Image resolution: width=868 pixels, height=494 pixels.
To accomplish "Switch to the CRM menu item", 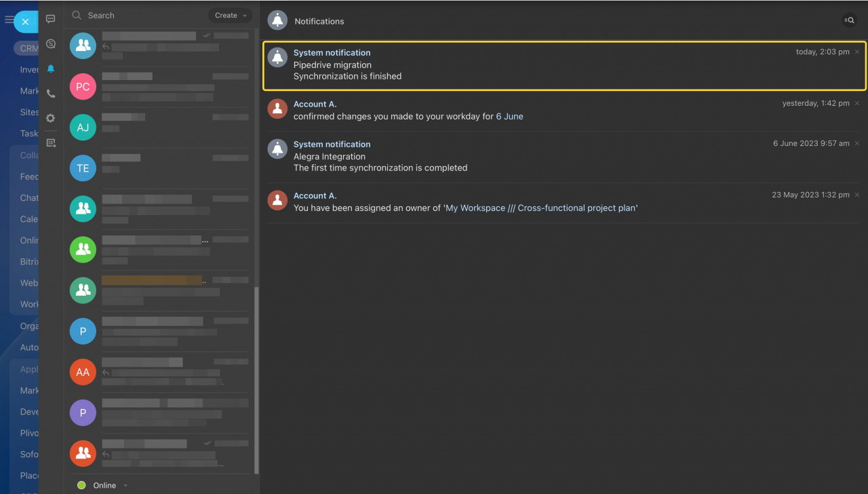I will (x=28, y=48).
